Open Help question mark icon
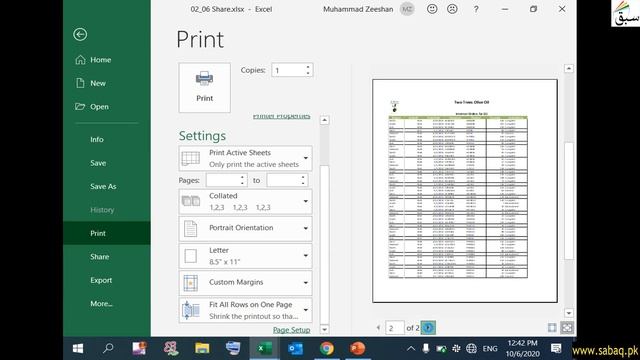Image resolution: width=640 pixels, height=360 pixels. [476, 9]
